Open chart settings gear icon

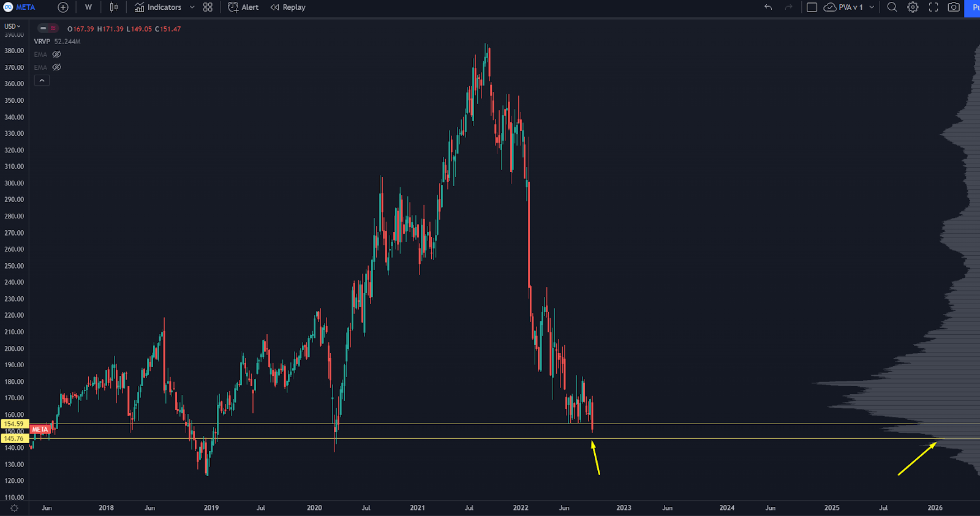(x=913, y=7)
